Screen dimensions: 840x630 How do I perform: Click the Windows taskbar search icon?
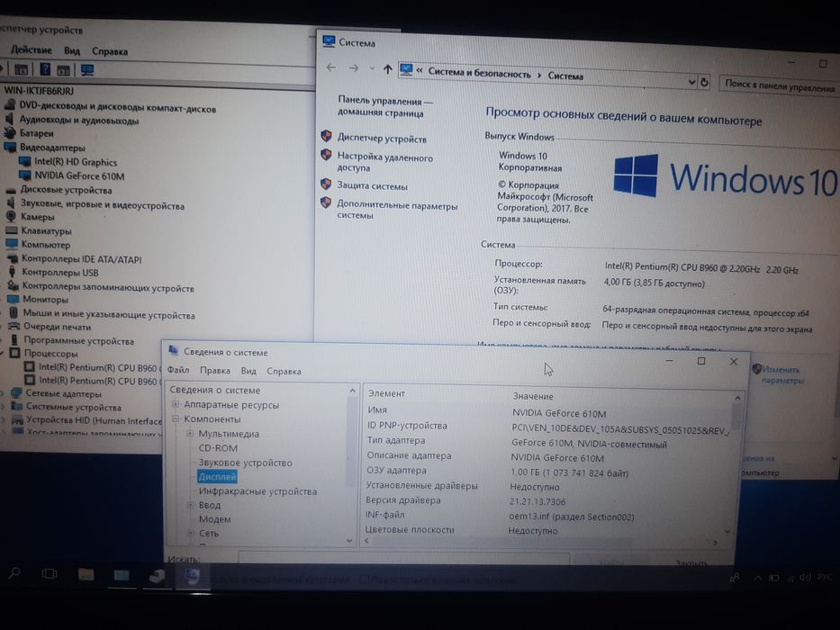(x=14, y=573)
